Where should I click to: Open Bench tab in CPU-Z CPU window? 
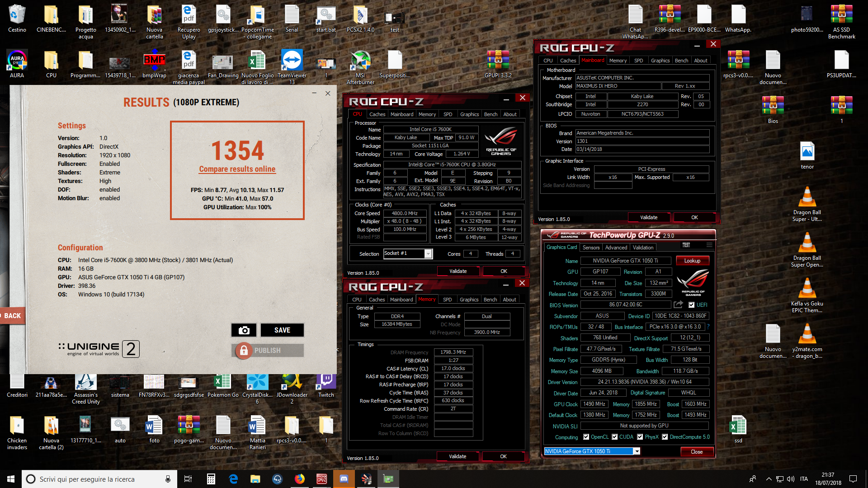(x=491, y=114)
